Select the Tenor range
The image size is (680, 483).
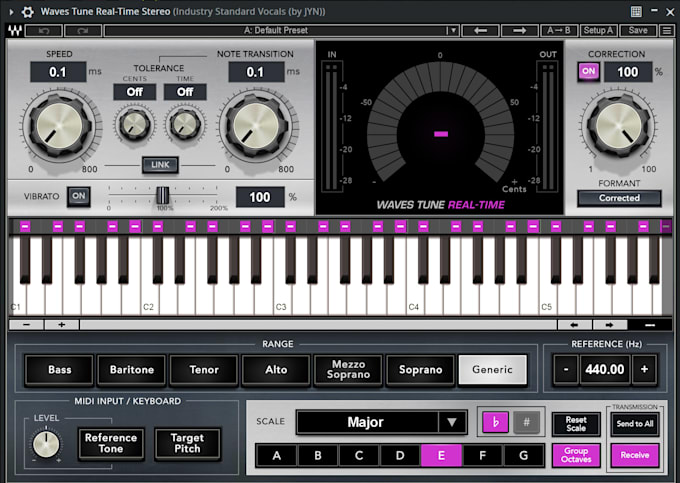(x=204, y=370)
